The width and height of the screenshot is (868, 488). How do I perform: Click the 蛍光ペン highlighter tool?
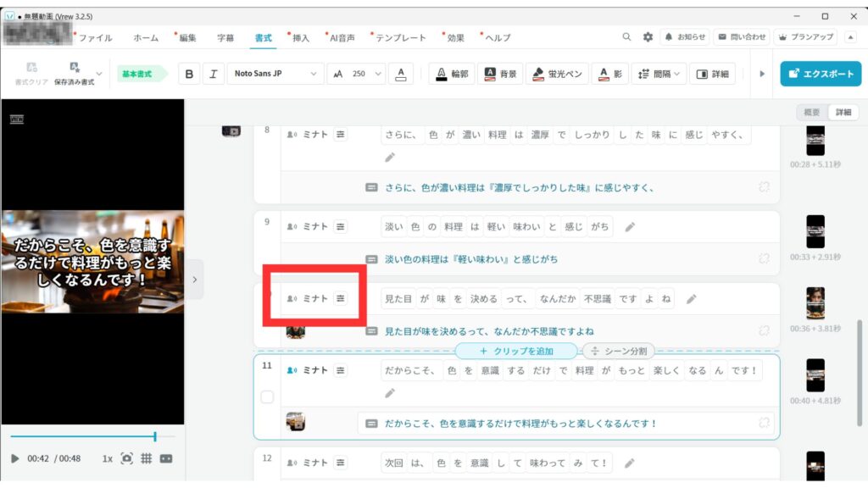coord(556,74)
